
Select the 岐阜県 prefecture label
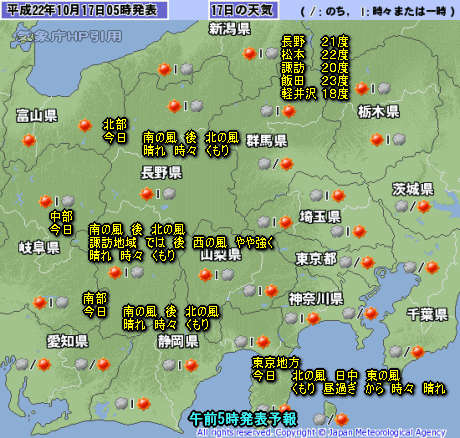click(x=39, y=248)
